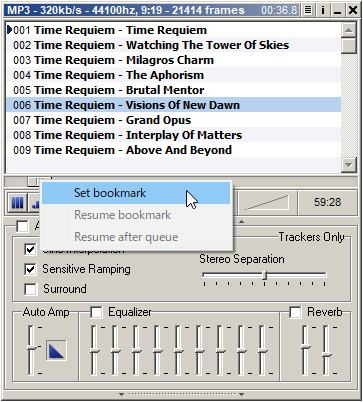Image resolution: width=363 pixels, height=402 pixels.
Task: Click the playlist scroll-down arrow
Action: pos(349,164)
